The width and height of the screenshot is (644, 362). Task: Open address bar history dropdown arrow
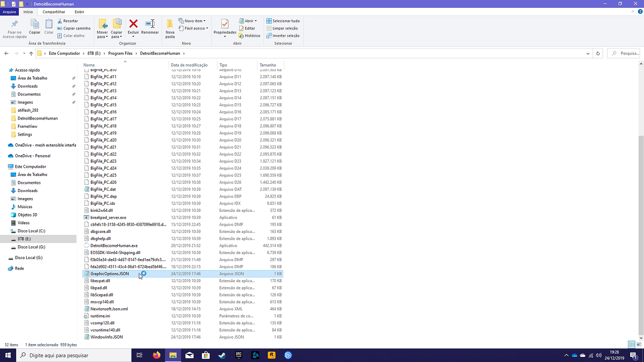pyautogui.click(x=588, y=53)
